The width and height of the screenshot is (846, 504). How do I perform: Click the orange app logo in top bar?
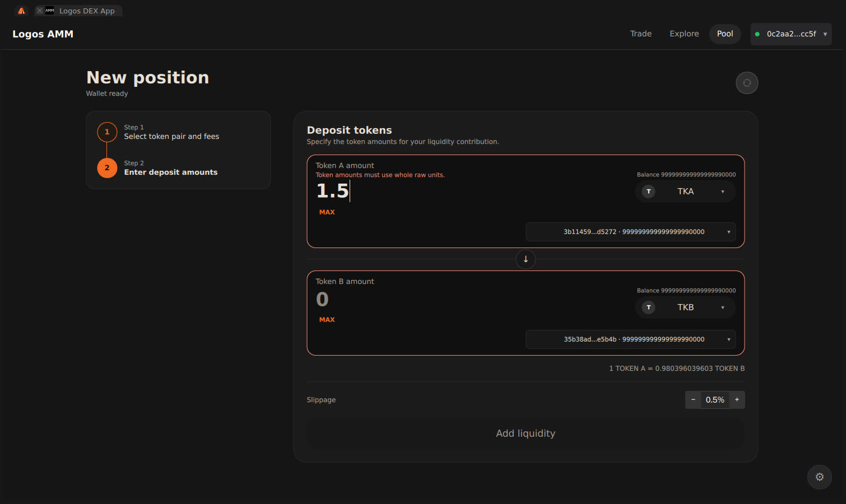pyautogui.click(x=21, y=11)
